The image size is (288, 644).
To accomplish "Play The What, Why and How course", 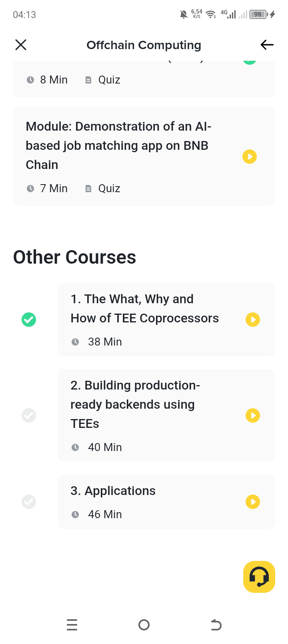I will [x=253, y=320].
